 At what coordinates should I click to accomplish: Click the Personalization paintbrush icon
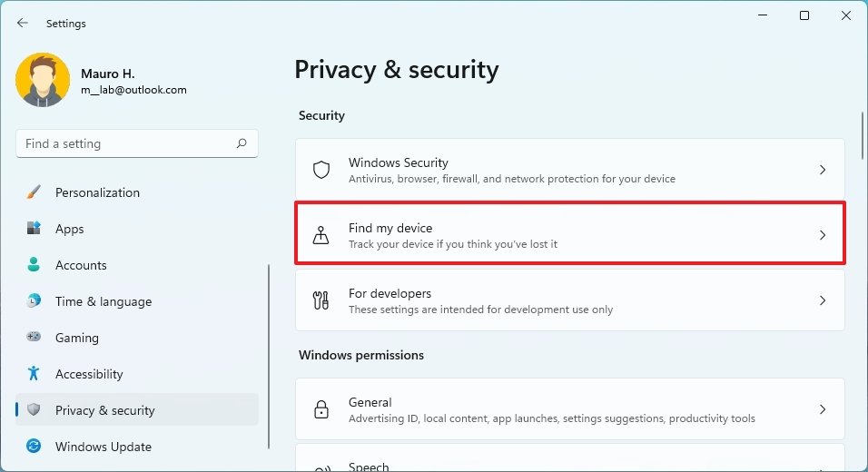pos(34,192)
